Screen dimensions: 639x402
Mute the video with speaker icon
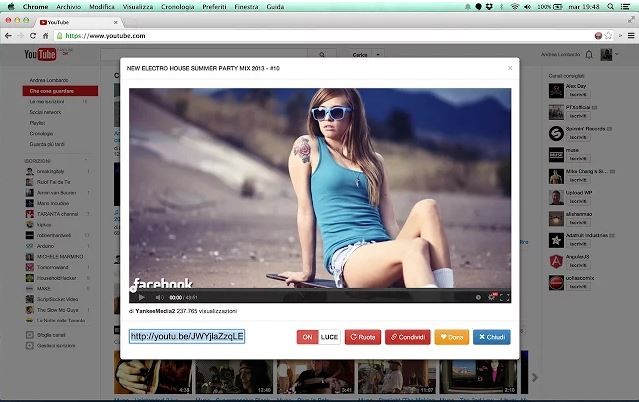(x=159, y=297)
